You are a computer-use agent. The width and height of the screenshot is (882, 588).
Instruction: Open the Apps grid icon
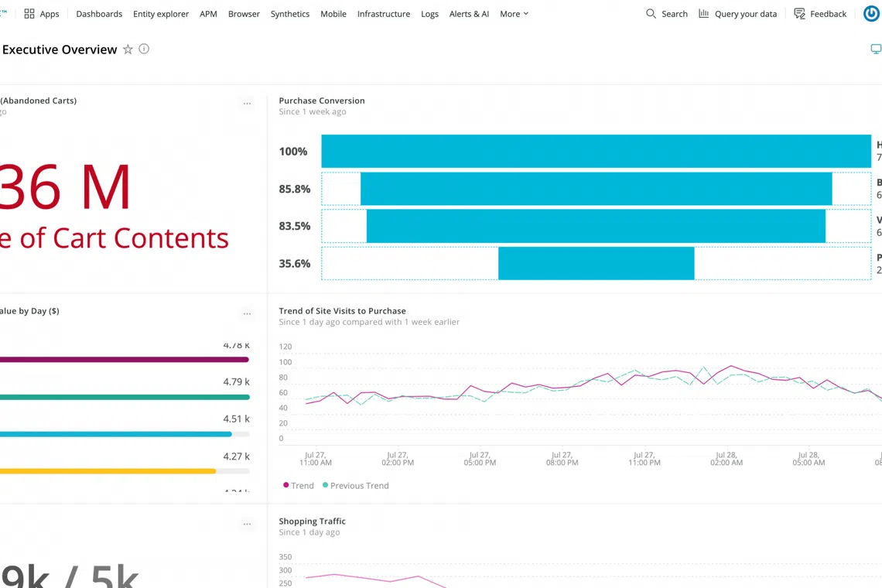point(29,14)
